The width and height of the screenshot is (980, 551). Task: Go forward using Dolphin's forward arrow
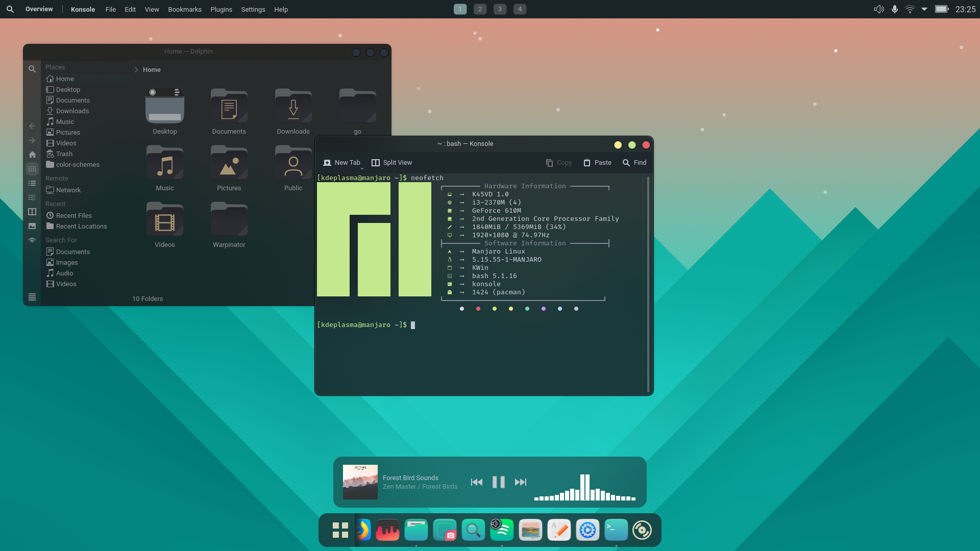click(x=32, y=140)
